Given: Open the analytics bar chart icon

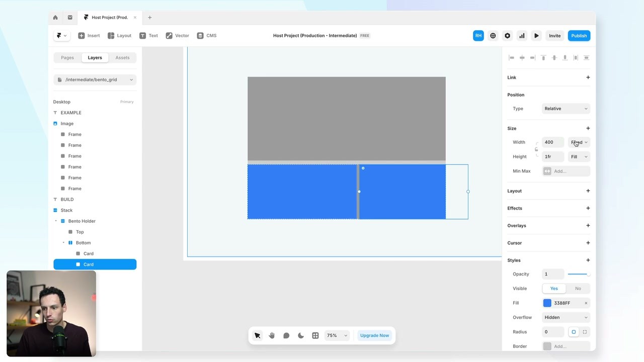Looking at the screenshot, I should click(522, 36).
